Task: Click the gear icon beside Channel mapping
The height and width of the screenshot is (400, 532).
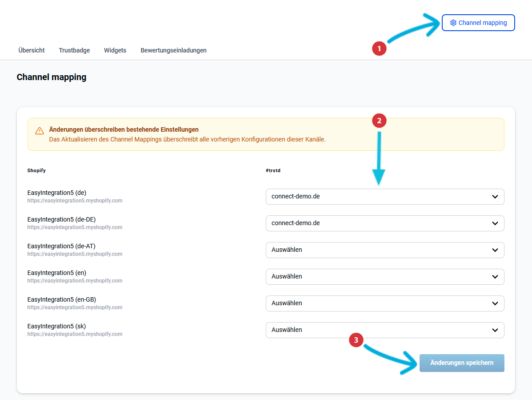Action: [453, 23]
